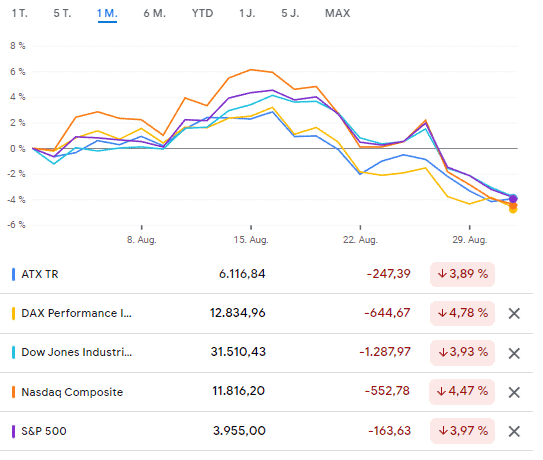Switch chart to 6 M. range
This screenshot has width=543, height=460.
[x=154, y=13]
